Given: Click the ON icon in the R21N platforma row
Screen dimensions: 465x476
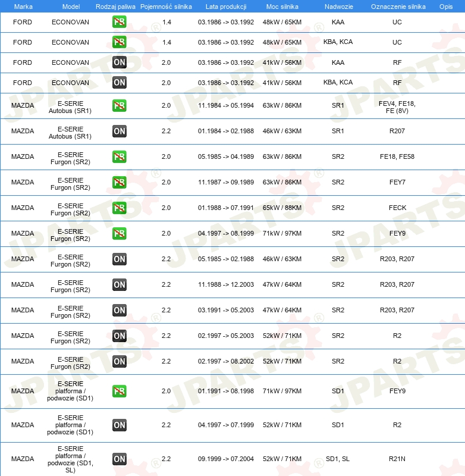Looking at the screenshot, I should (x=119, y=459).
